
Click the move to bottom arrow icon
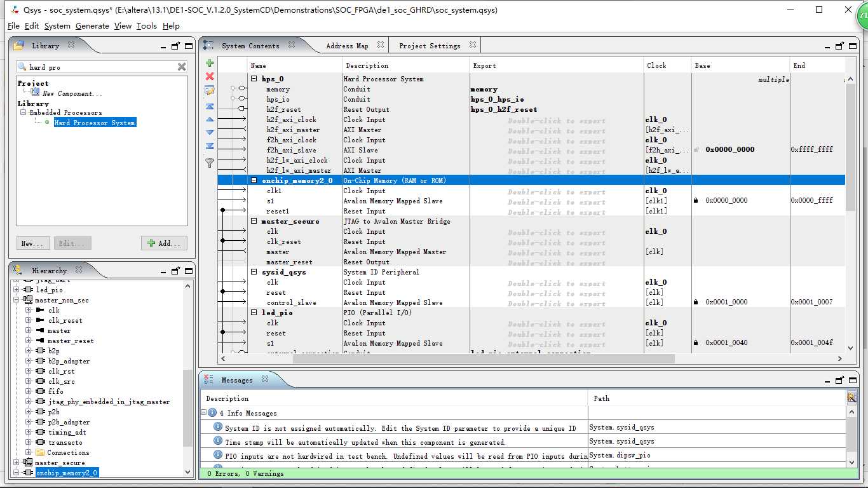[210, 146]
